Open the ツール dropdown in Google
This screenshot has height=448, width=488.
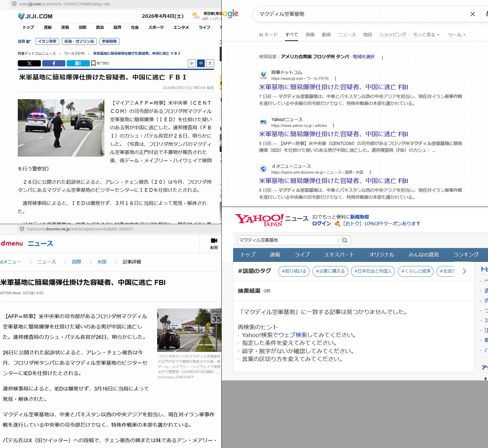point(456,35)
